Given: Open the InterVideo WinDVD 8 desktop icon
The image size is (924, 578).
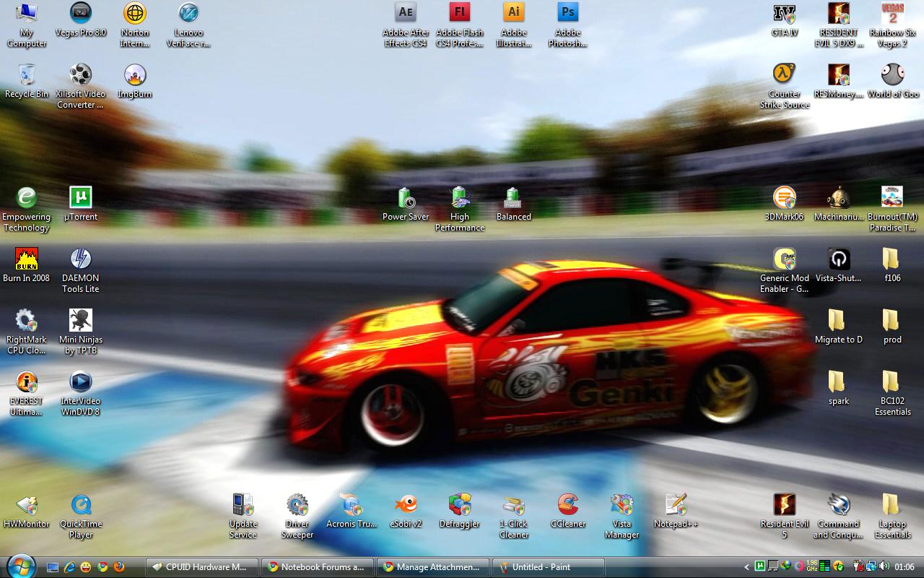Looking at the screenshot, I should click(81, 393).
